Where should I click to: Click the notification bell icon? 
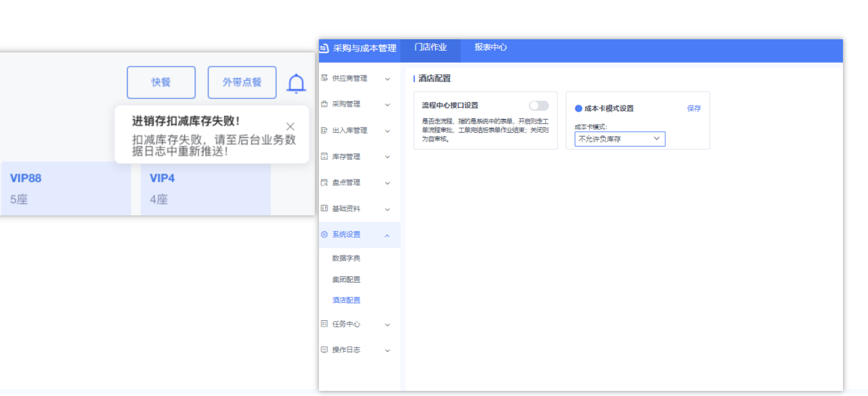click(x=296, y=83)
